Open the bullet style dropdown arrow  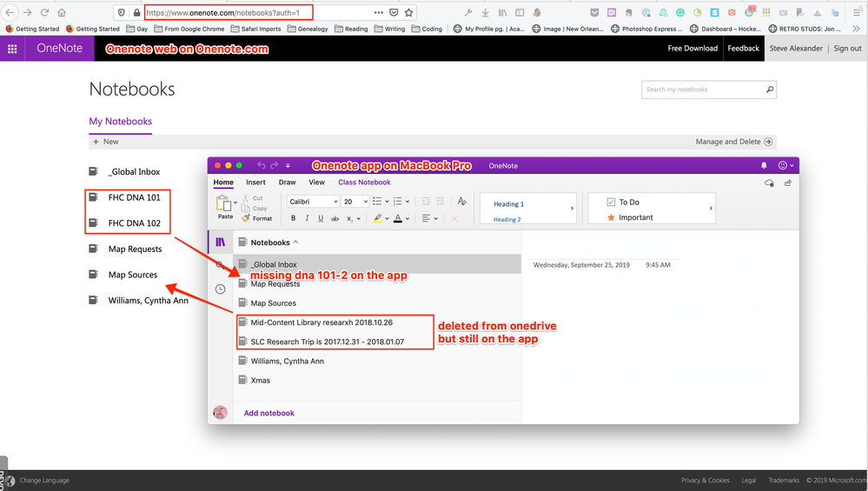pyautogui.click(x=387, y=202)
